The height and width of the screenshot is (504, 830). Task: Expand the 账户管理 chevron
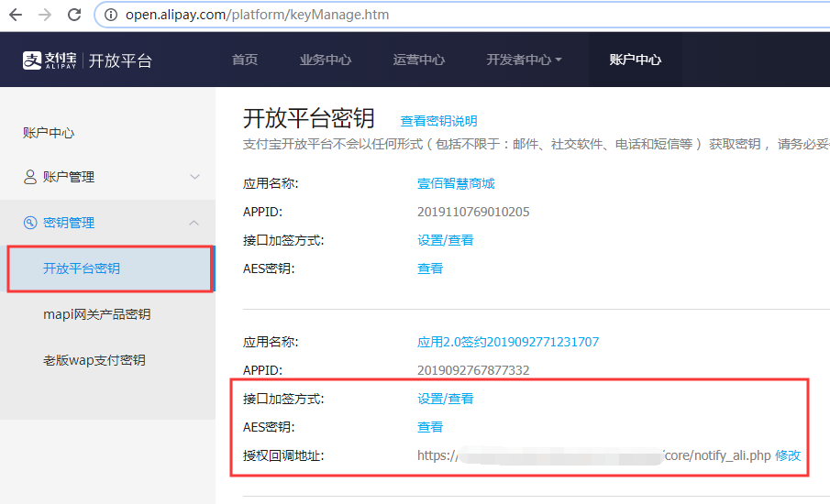click(194, 177)
